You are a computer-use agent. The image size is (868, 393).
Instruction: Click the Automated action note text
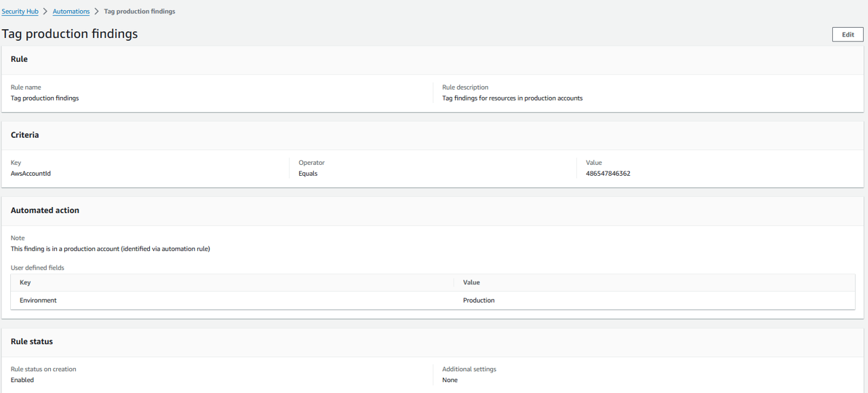(111, 249)
